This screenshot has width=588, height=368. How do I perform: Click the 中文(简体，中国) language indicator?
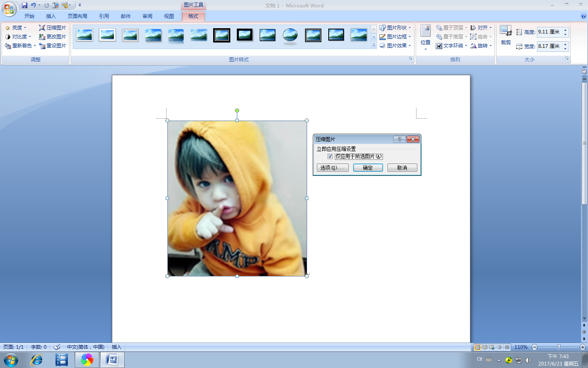86,347
